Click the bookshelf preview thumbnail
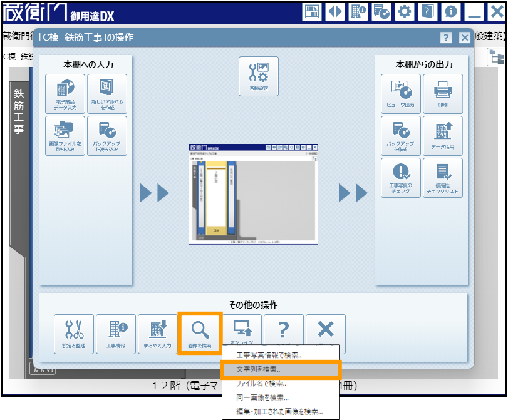Image resolution: width=508 pixels, height=420 pixels. pyautogui.click(x=254, y=194)
